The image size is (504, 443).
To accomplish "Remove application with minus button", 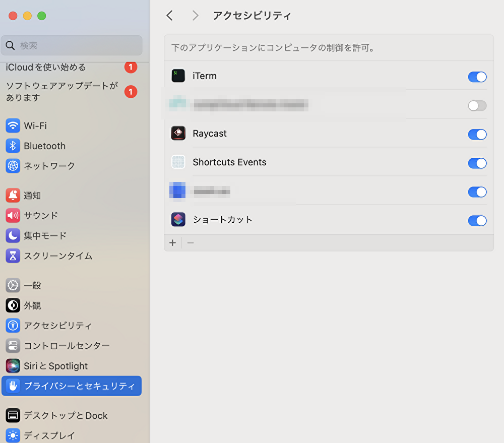I will [x=191, y=243].
